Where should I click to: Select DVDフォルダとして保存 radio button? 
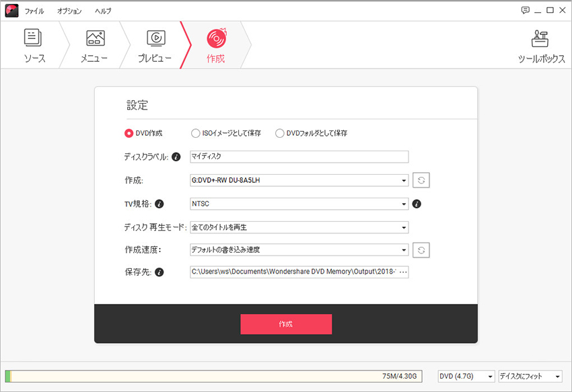coord(280,133)
